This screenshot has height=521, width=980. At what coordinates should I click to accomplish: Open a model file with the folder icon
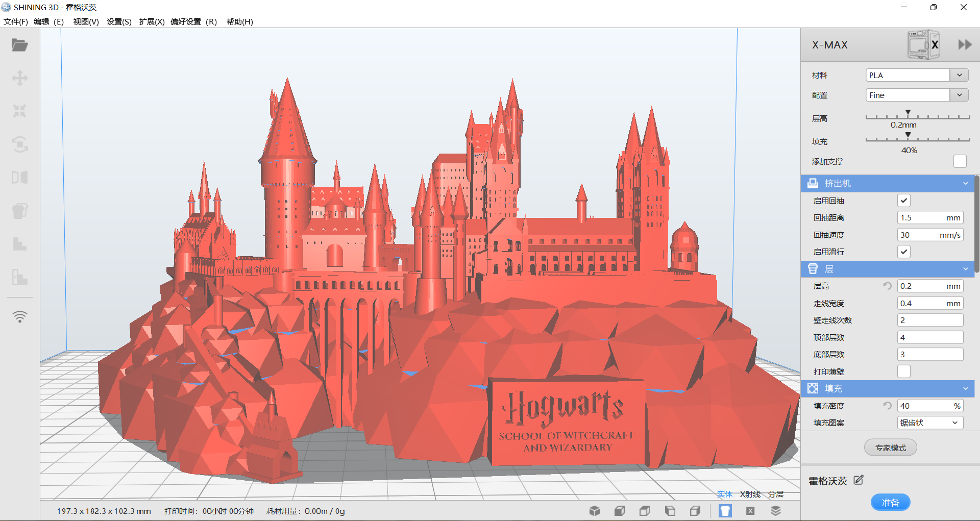click(20, 45)
